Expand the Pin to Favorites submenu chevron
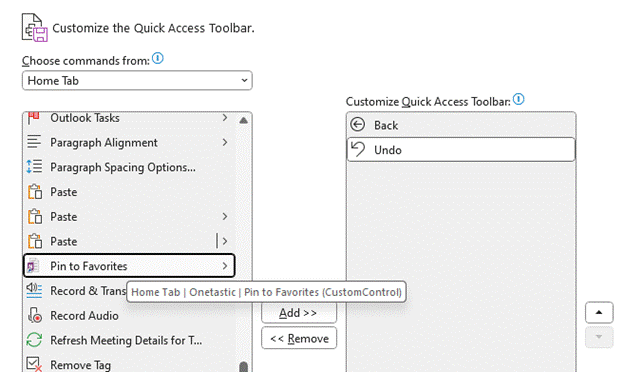Image resolution: width=624 pixels, height=372 pixels. pos(225,266)
